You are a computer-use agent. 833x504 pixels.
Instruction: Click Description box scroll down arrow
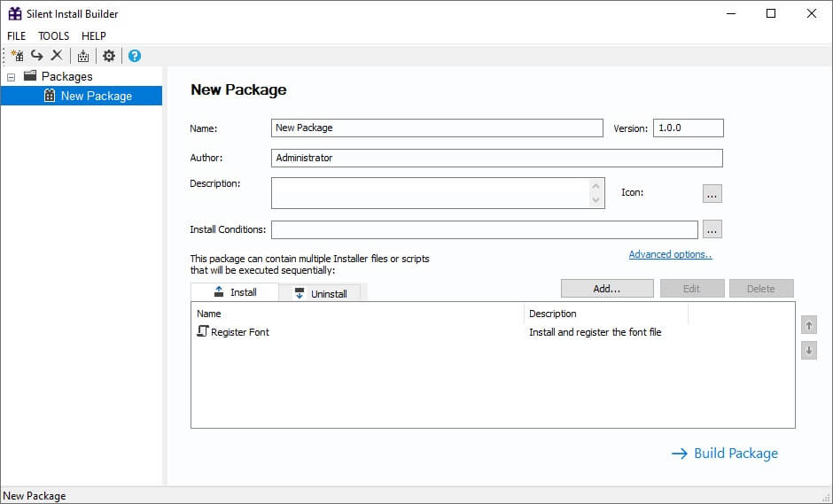[x=596, y=200]
